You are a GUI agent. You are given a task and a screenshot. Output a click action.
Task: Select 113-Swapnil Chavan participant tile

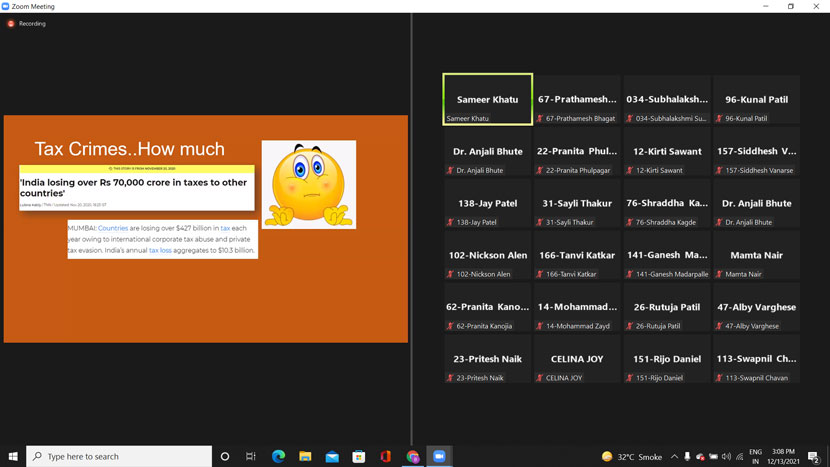pyautogui.click(x=756, y=359)
